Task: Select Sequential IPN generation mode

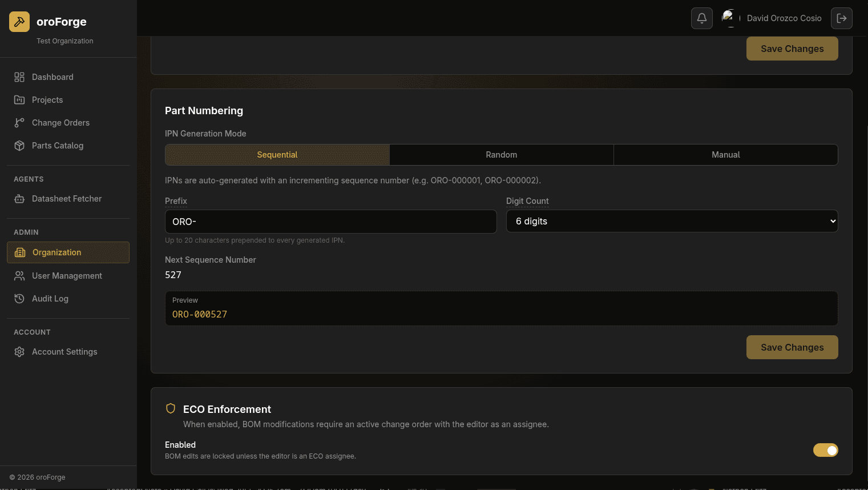Action: [x=277, y=155]
